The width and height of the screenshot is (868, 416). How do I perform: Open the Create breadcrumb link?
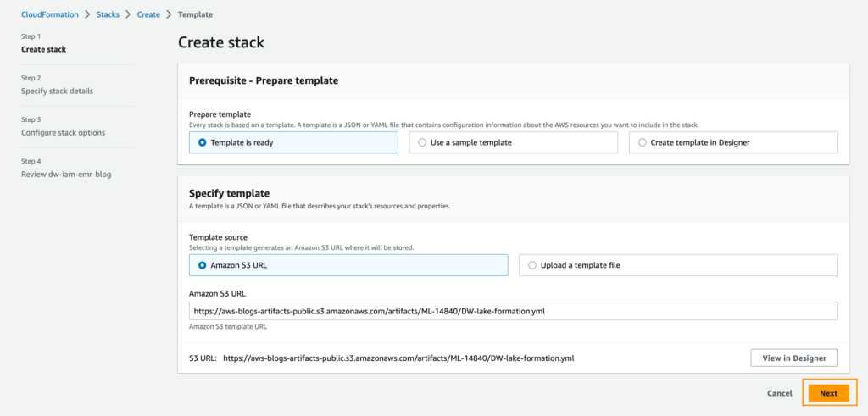(x=149, y=14)
